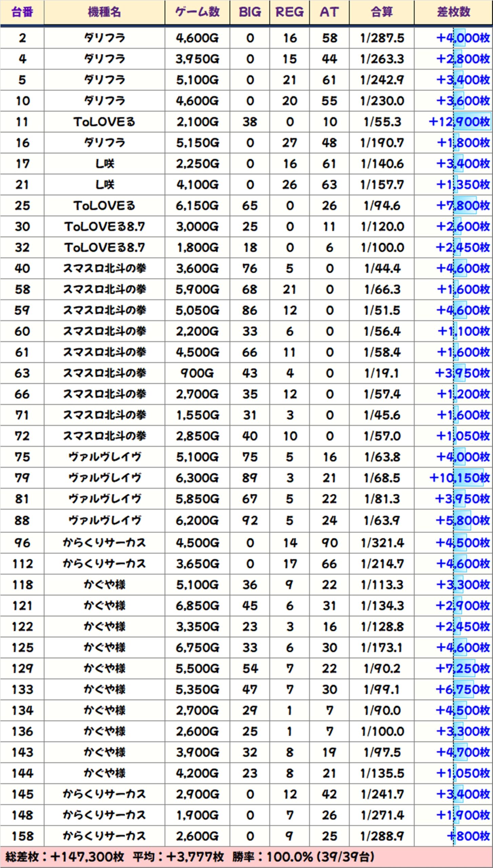This screenshot has width=493, height=868.
Task: Select からくりサーカス name in row 96
Action: (x=104, y=543)
